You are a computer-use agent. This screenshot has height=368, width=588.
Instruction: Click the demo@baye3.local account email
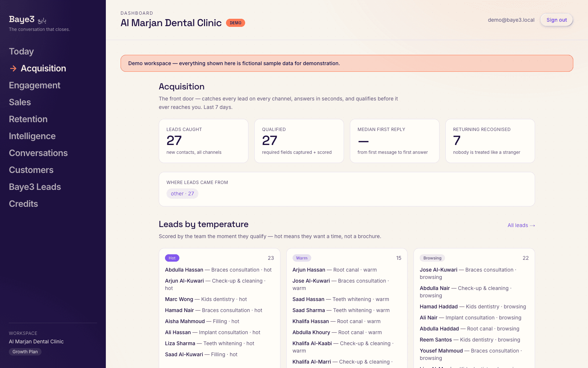point(511,20)
